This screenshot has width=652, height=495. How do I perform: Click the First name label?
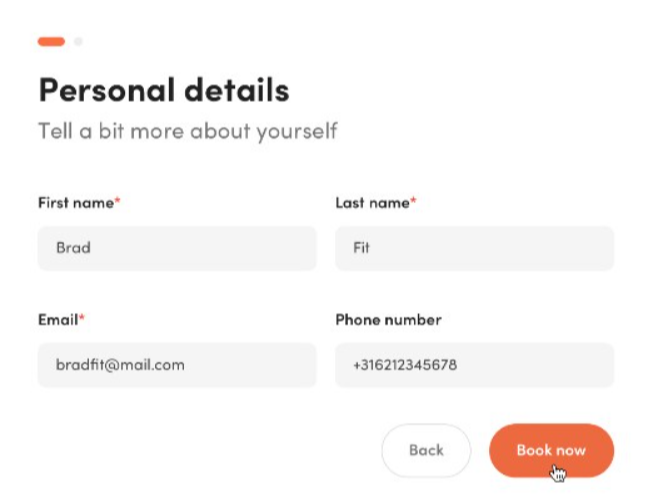pyautogui.click(x=76, y=203)
